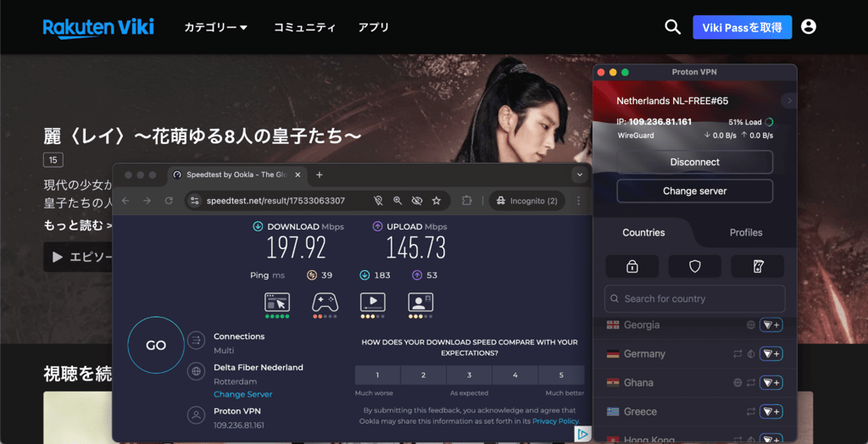Click the gaming controller experience icon

325,302
